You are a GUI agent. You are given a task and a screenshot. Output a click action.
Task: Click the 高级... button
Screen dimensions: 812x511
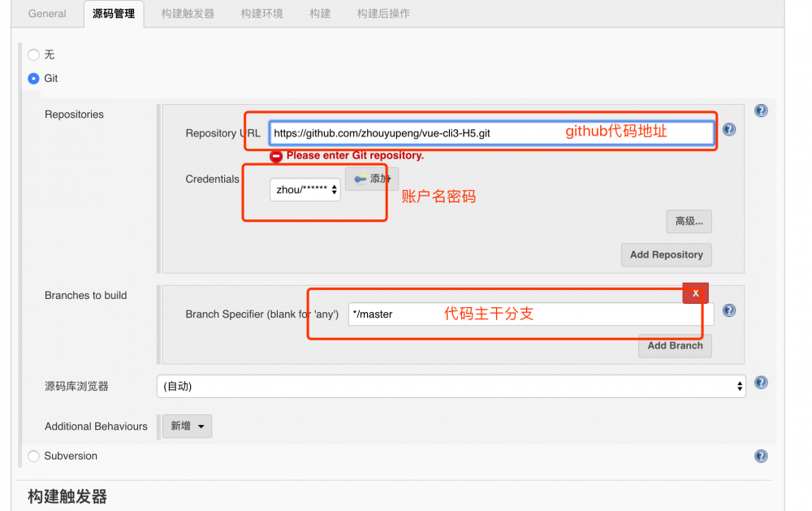click(689, 221)
